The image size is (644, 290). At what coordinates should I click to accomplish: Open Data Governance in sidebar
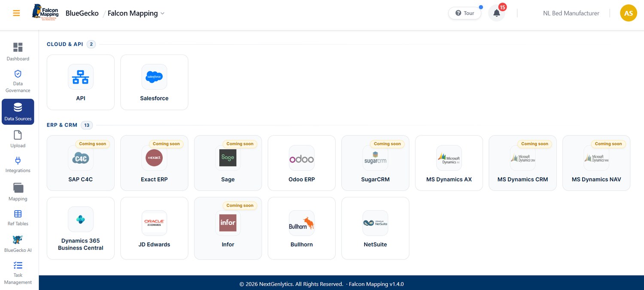(18, 81)
